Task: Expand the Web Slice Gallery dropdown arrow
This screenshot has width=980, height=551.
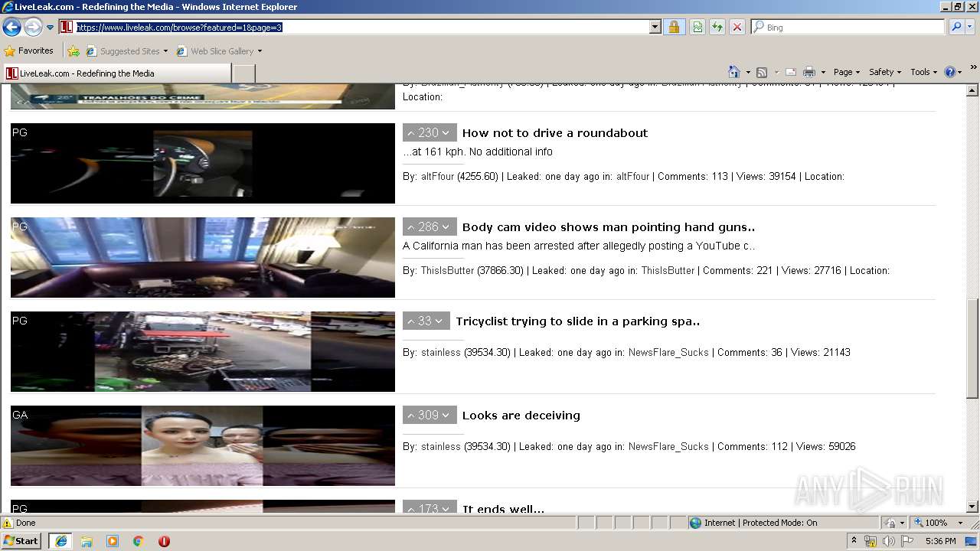Action: [x=260, y=51]
